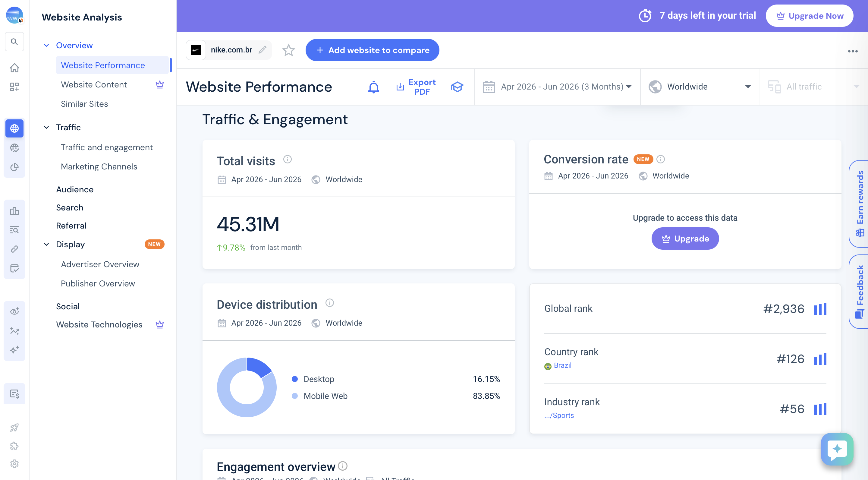Click the Mobile Web legend color dot
Screen dimensions: 868x480
click(x=294, y=396)
